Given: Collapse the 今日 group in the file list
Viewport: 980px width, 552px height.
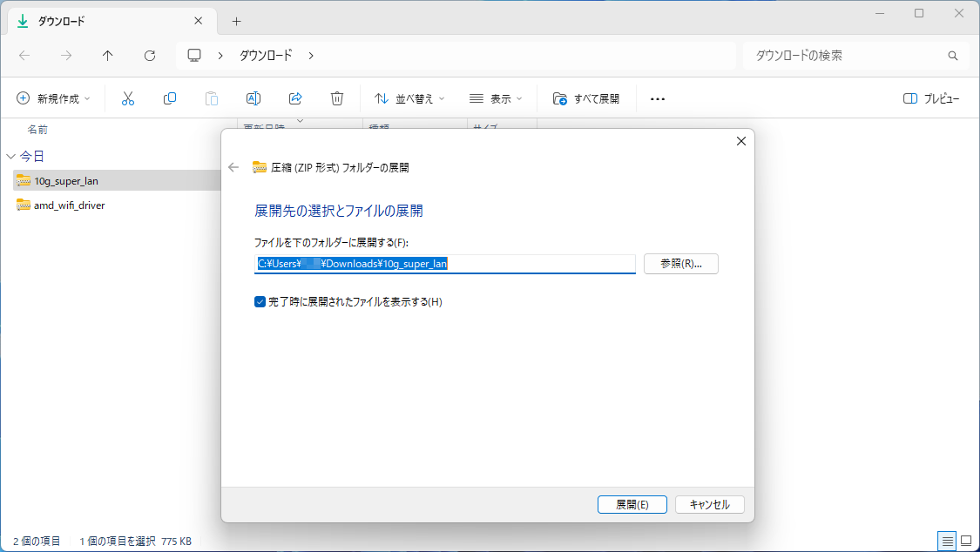Looking at the screenshot, I should [10, 156].
